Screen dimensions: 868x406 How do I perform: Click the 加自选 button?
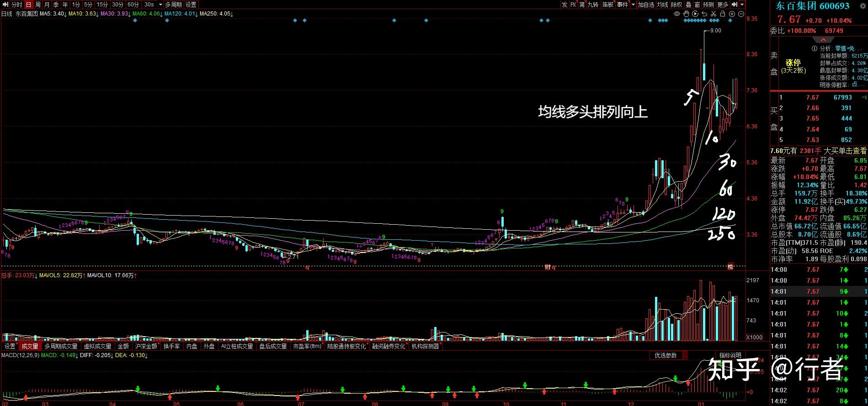[x=646, y=5]
